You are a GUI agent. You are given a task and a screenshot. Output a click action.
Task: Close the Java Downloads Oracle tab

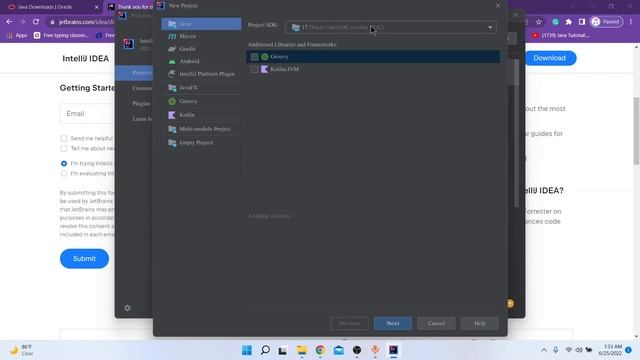(97, 7)
